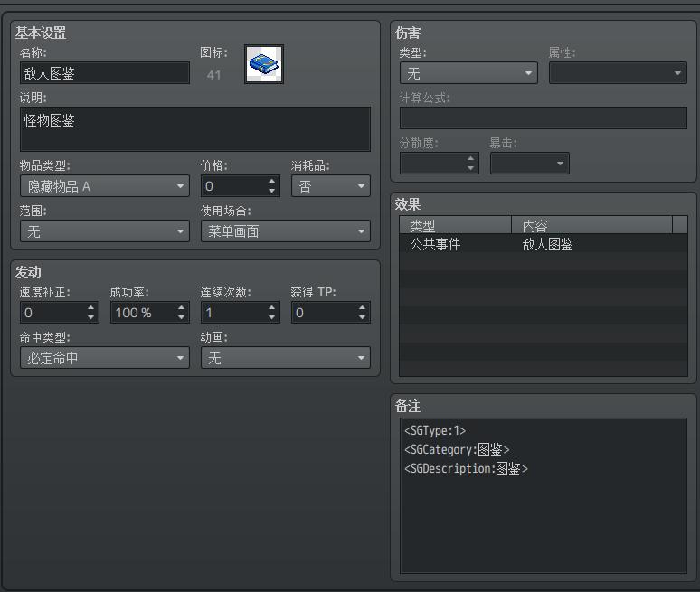Open the blue book icon picker
The width and height of the screenshot is (700, 592).
tap(264, 64)
